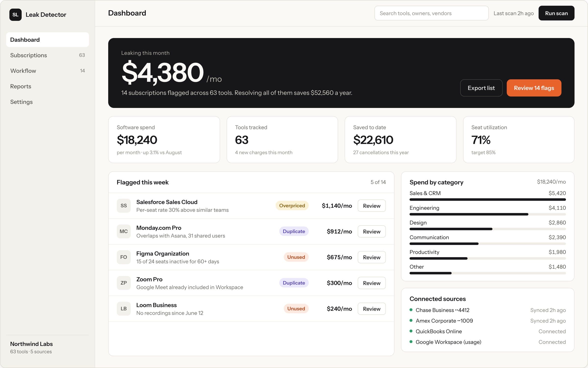
Task: Click Export list in the banner
Action: click(481, 88)
